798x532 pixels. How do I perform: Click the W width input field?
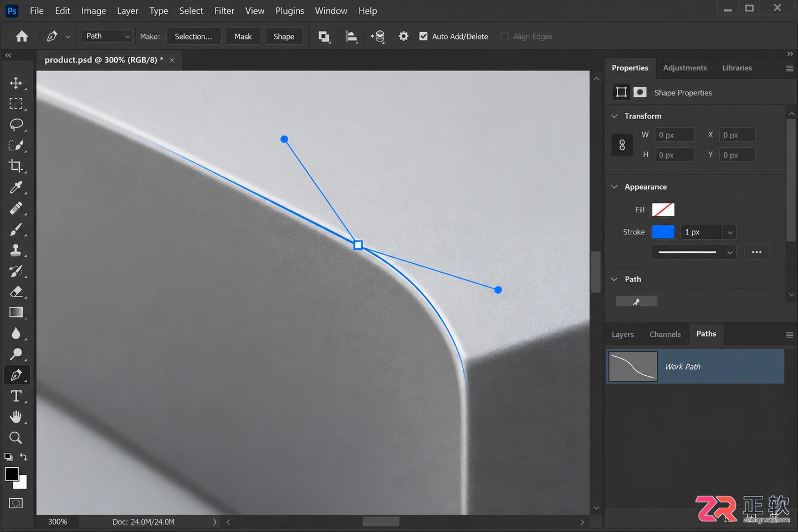pyautogui.click(x=674, y=135)
